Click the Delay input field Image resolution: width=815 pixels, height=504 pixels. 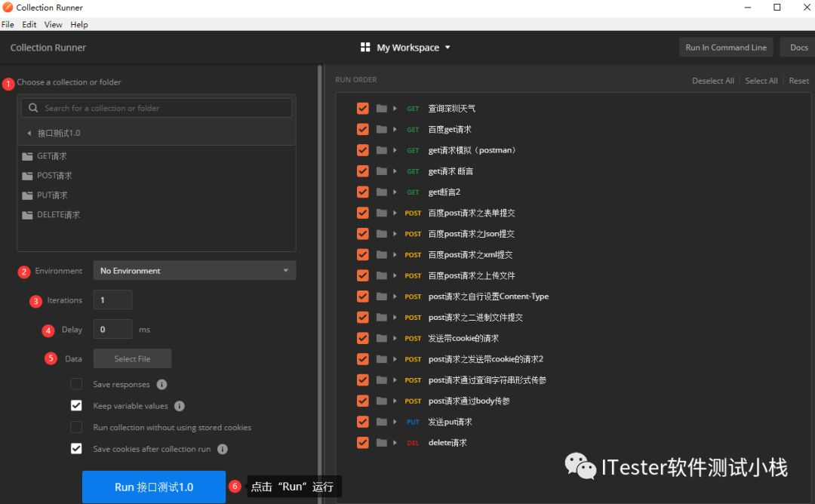click(112, 330)
